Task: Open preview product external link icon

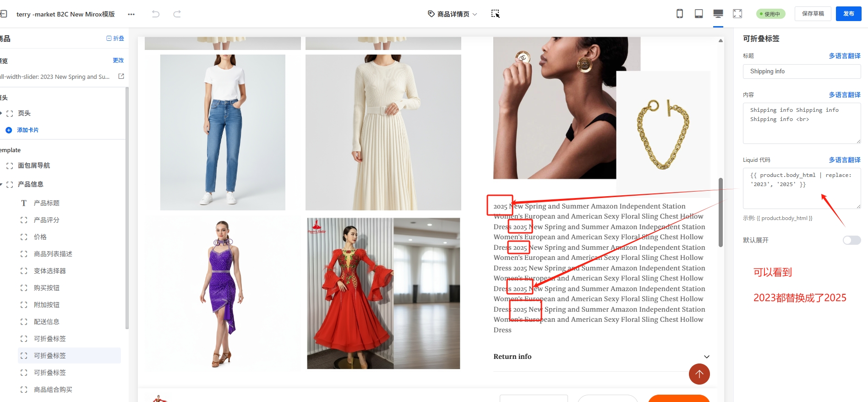Action: point(121,77)
